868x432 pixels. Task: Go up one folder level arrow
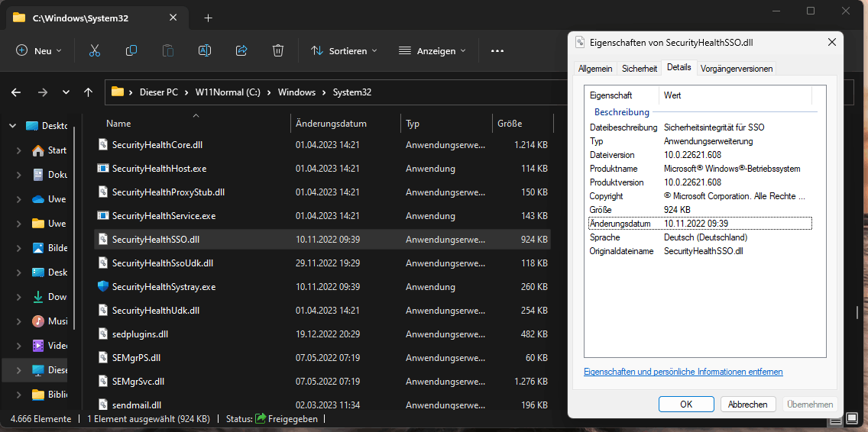pos(88,92)
